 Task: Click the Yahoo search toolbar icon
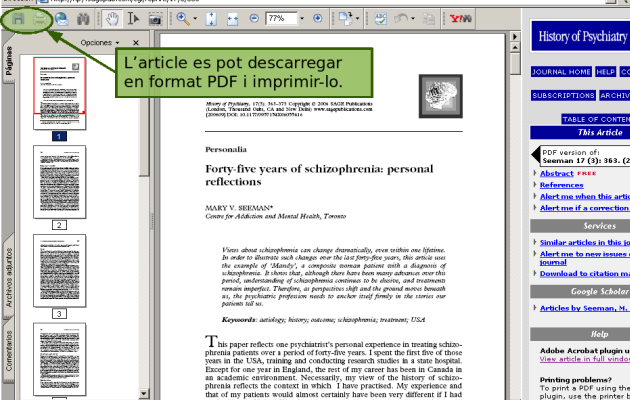[460, 18]
